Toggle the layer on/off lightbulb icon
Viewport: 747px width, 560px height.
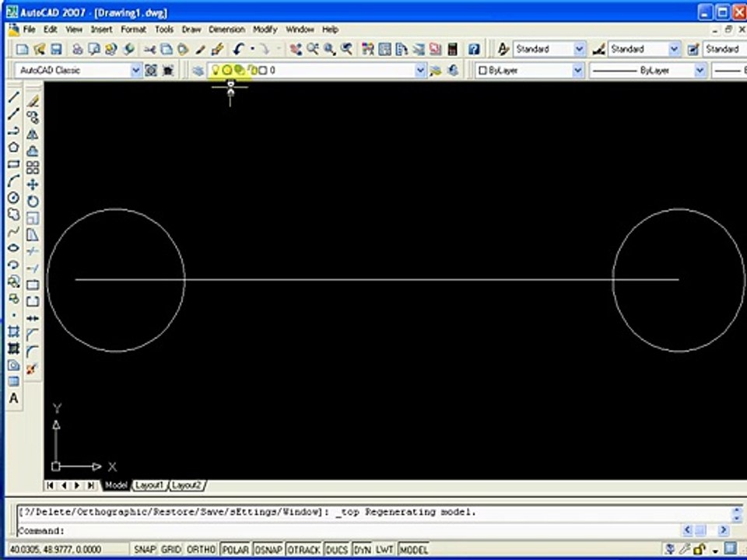[x=215, y=71]
